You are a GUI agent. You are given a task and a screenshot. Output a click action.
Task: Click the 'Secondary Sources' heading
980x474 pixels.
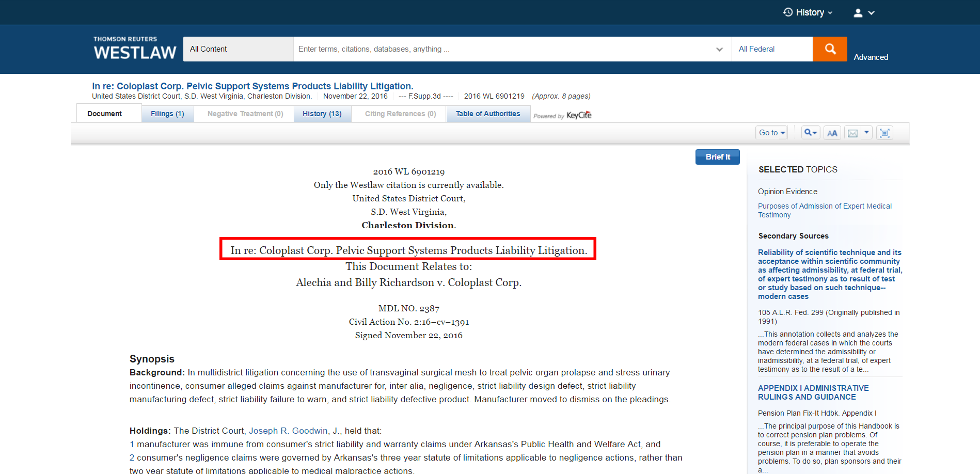[793, 236]
